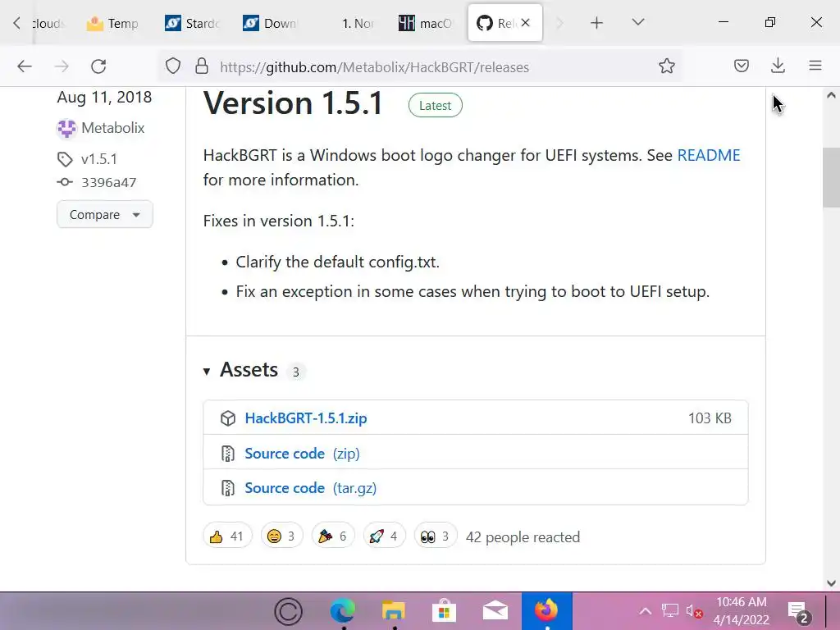Open Microsoft Edge from the taskbar
Image resolution: width=840 pixels, height=630 pixels.
click(x=342, y=610)
